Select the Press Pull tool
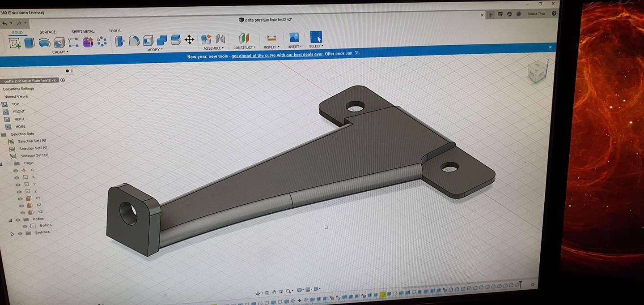Image resolution: width=644 pixels, height=305 pixels. pos(120,41)
